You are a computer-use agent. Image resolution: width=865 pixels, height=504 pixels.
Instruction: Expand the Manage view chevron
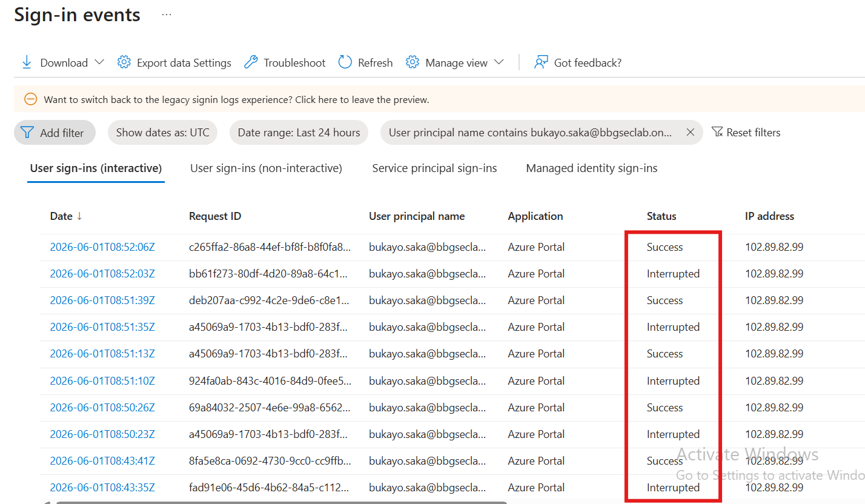[499, 62]
